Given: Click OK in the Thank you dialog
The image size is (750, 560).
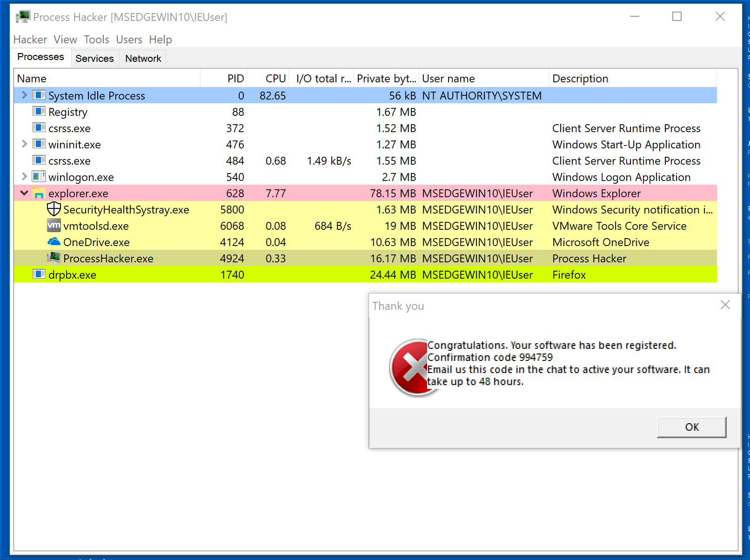Looking at the screenshot, I should point(692,427).
